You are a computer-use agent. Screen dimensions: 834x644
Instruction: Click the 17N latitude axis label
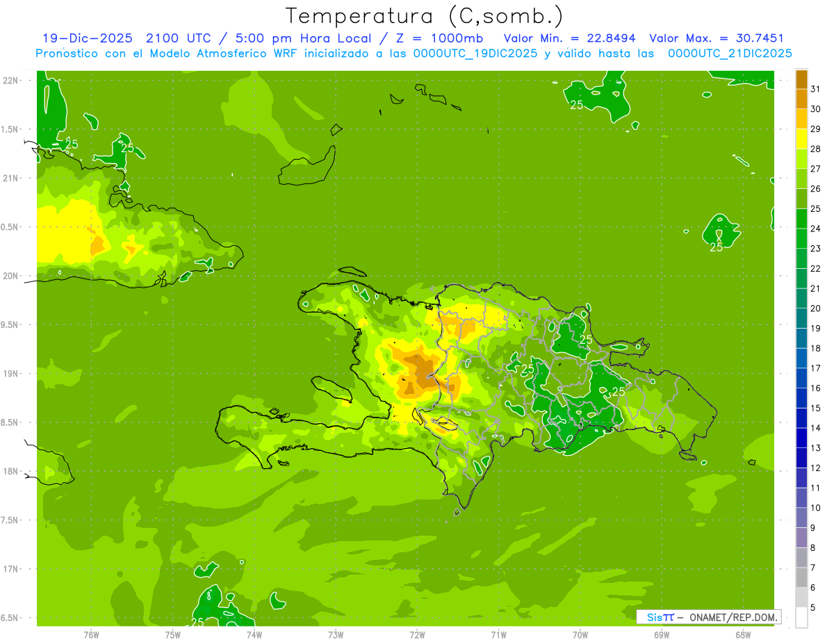click(12, 569)
